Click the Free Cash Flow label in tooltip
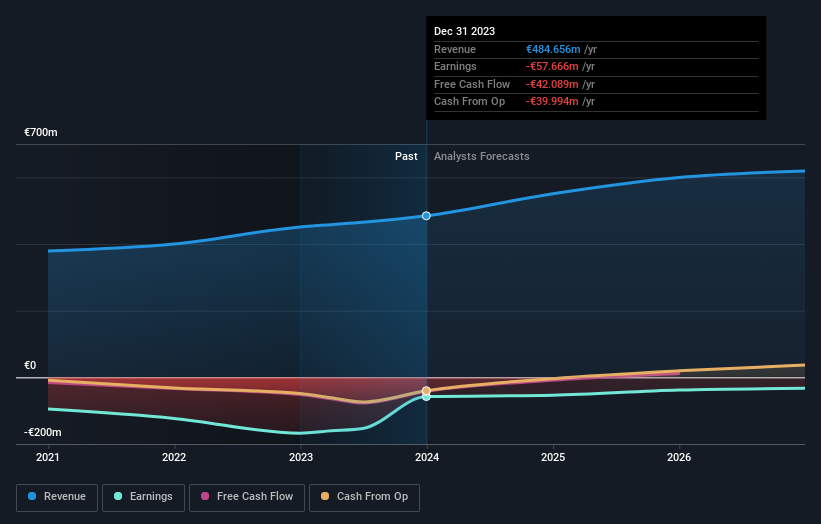This screenshot has width=821, height=524. coord(472,84)
